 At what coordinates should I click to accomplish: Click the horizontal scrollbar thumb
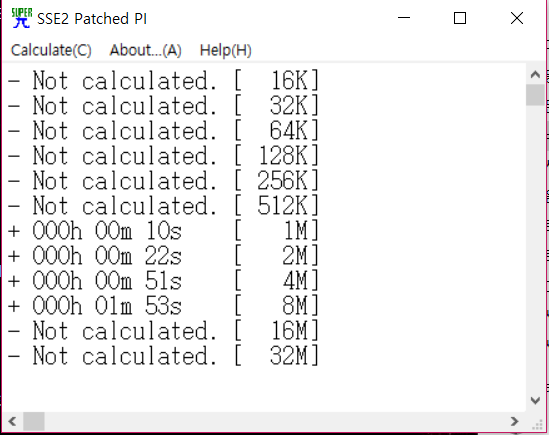tap(34, 421)
